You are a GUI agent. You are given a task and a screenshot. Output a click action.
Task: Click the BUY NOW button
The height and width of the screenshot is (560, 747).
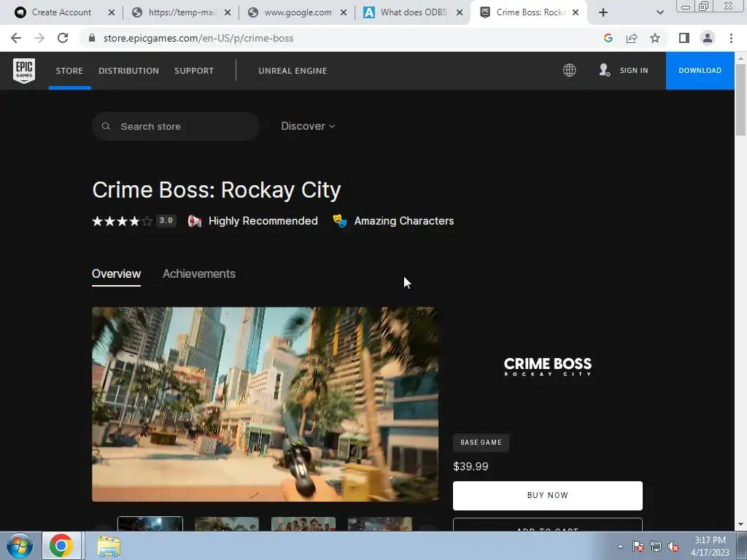(x=547, y=495)
